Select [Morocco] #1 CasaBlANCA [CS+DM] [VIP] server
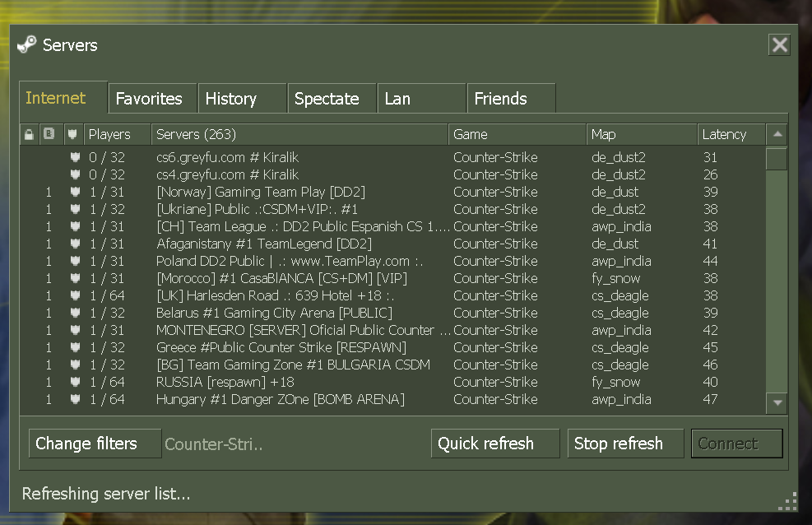812x525 pixels. tap(392, 278)
